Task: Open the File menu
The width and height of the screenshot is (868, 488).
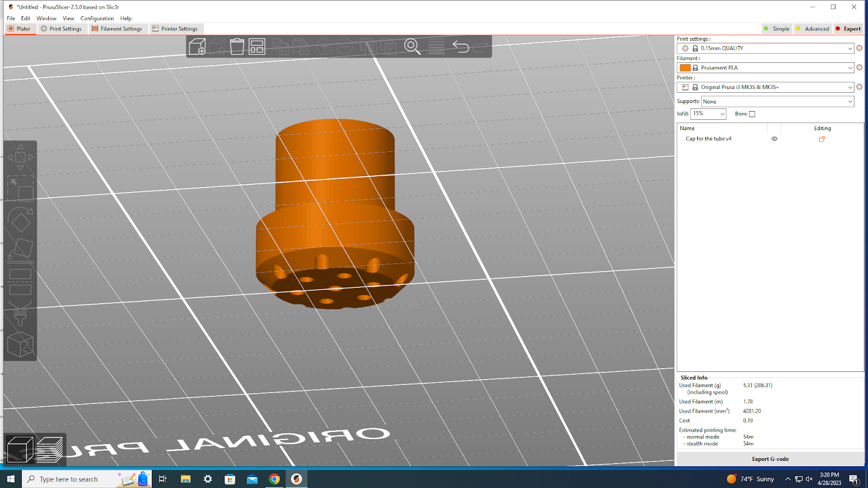Action: 11,18
